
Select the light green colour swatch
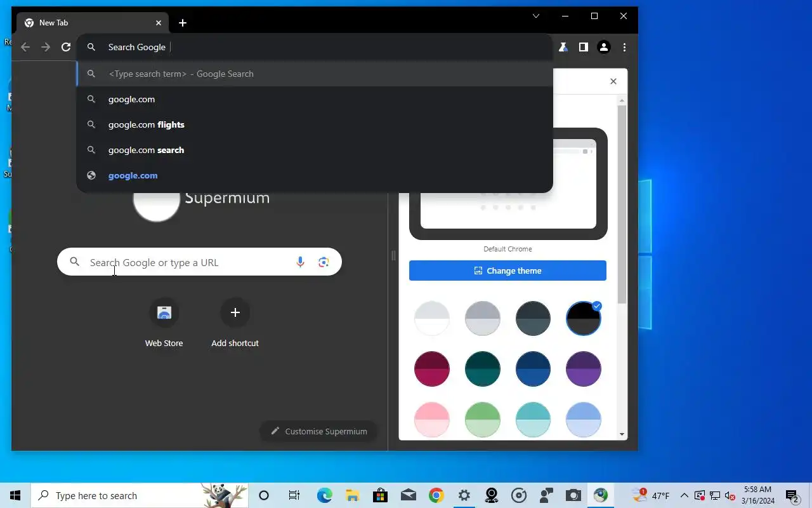coord(483,419)
